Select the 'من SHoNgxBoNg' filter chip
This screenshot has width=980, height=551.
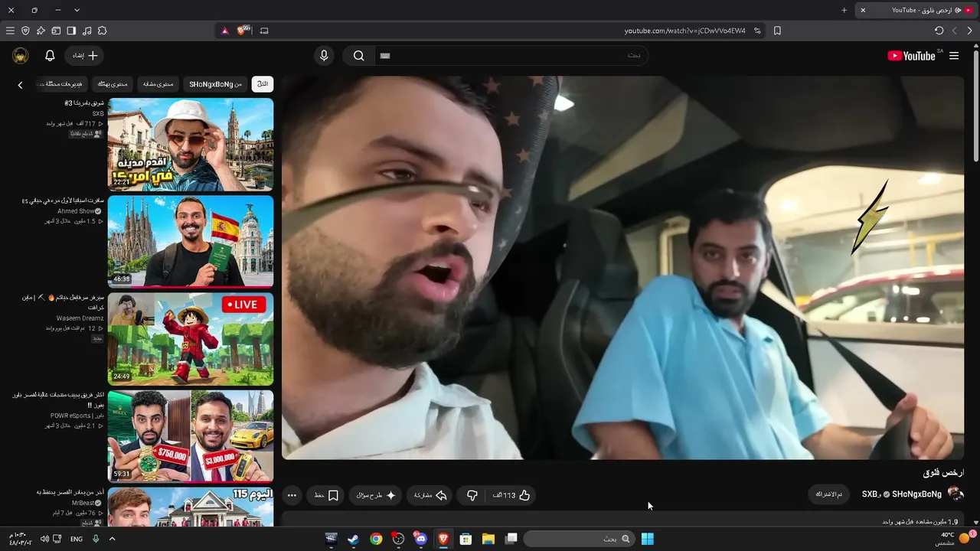coord(215,84)
